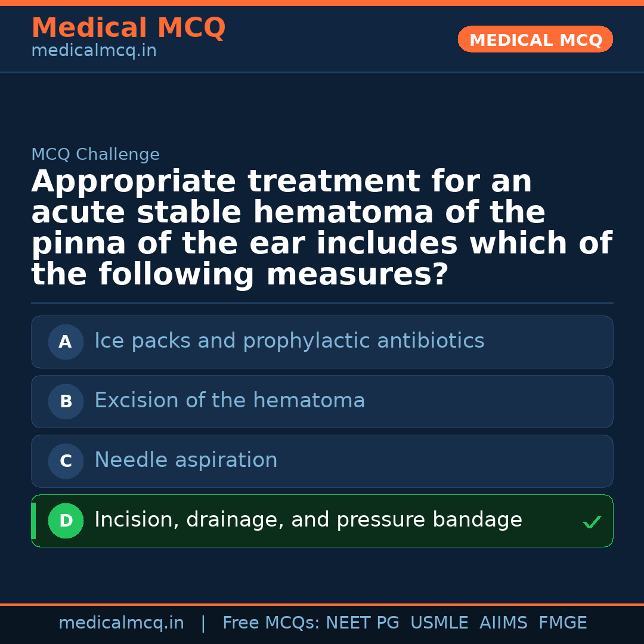Click the letter C circle badge

pyautogui.click(x=66, y=462)
